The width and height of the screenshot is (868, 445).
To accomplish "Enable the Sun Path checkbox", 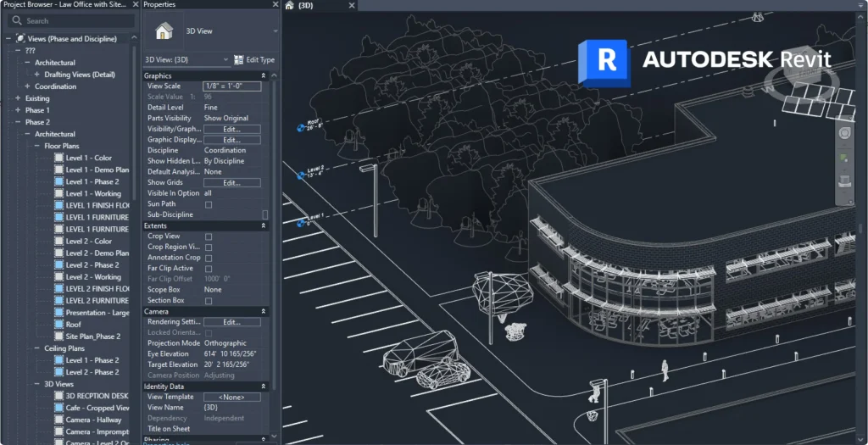I will pos(209,204).
